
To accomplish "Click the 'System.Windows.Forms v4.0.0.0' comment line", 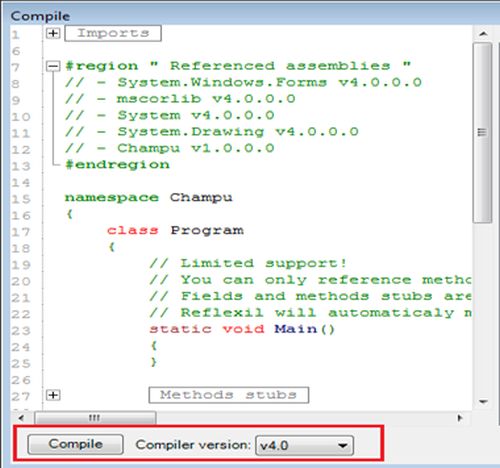I will tap(244, 83).
